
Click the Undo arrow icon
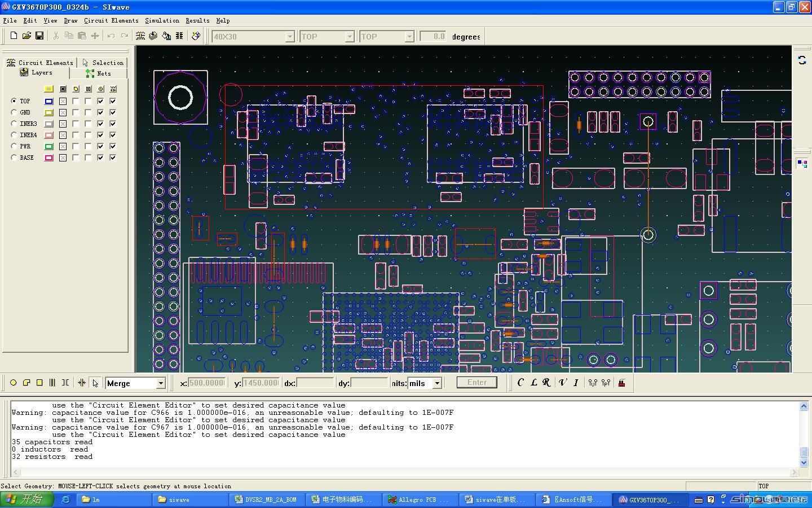pyautogui.click(x=111, y=36)
